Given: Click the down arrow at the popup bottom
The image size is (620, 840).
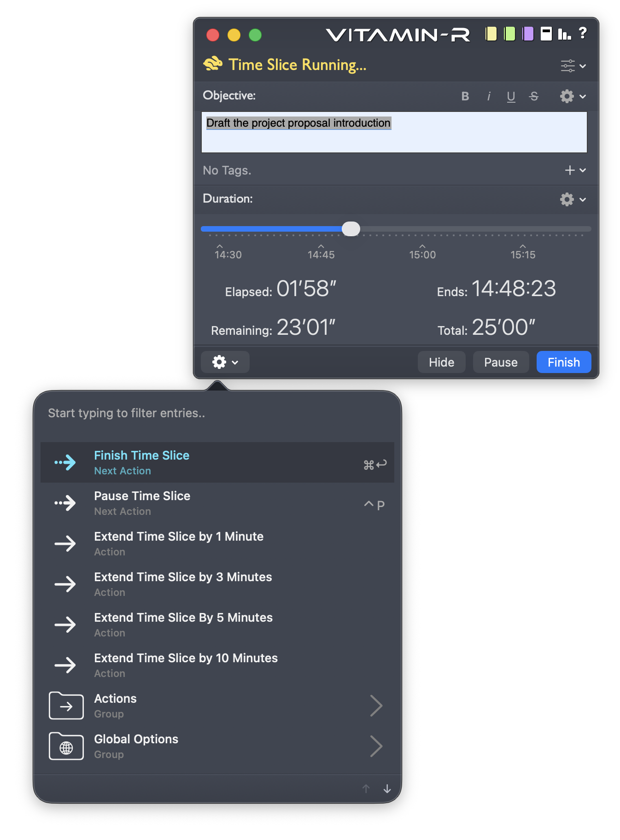Looking at the screenshot, I should [x=387, y=789].
